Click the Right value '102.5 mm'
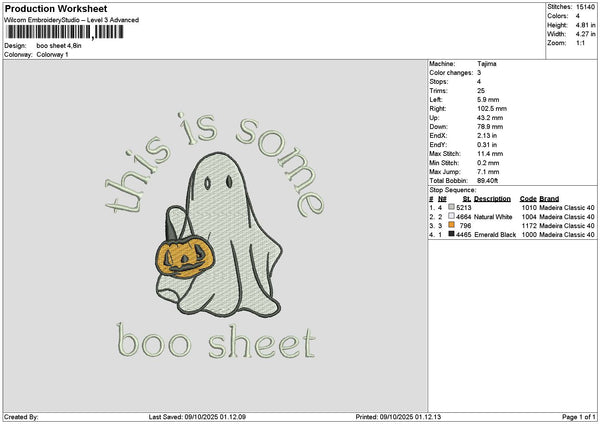This screenshot has width=600, height=424. [492, 109]
